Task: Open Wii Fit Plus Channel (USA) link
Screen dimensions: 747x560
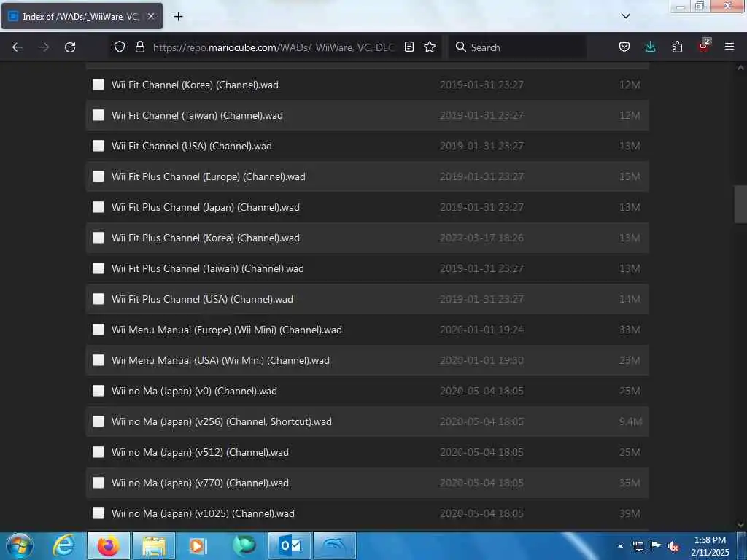Action: coord(202,299)
